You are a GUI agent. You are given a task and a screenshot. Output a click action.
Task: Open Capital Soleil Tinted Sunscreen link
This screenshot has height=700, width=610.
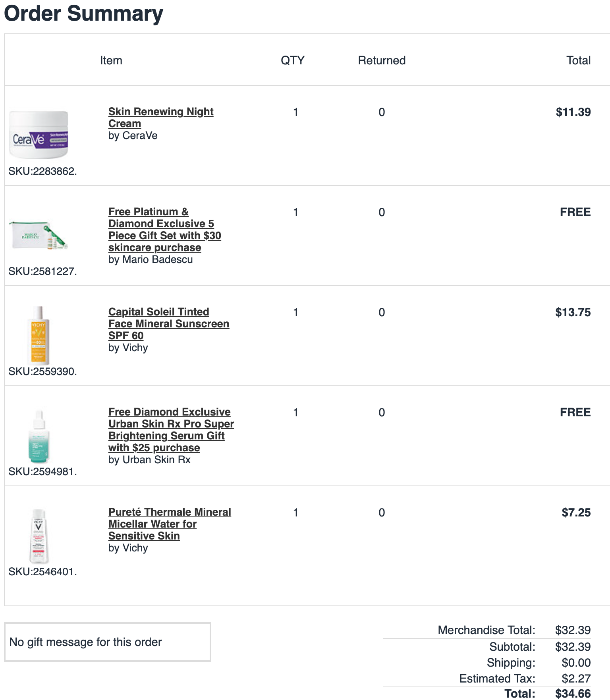click(x=169, y=324)
